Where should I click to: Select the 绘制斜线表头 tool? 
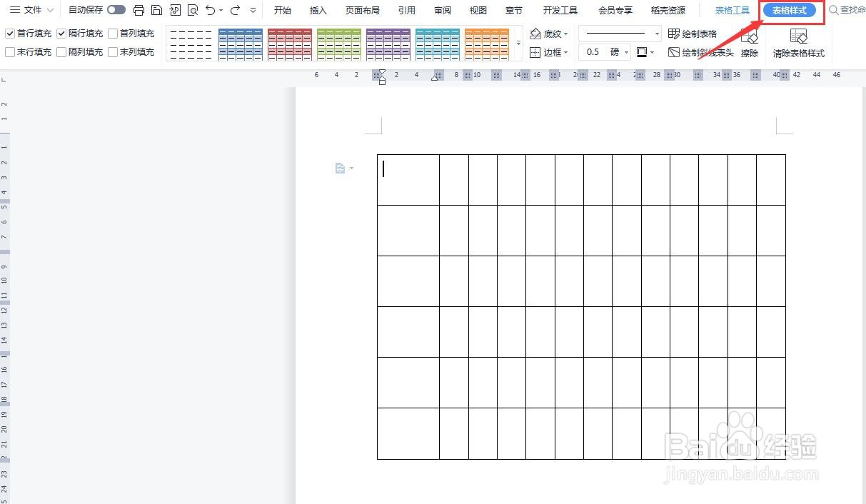(x=701, y=52)
